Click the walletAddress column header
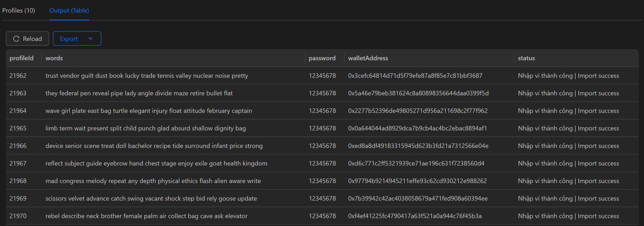This screenshot has height=226, width=644. pyautogui.click(x=368, y=58)
